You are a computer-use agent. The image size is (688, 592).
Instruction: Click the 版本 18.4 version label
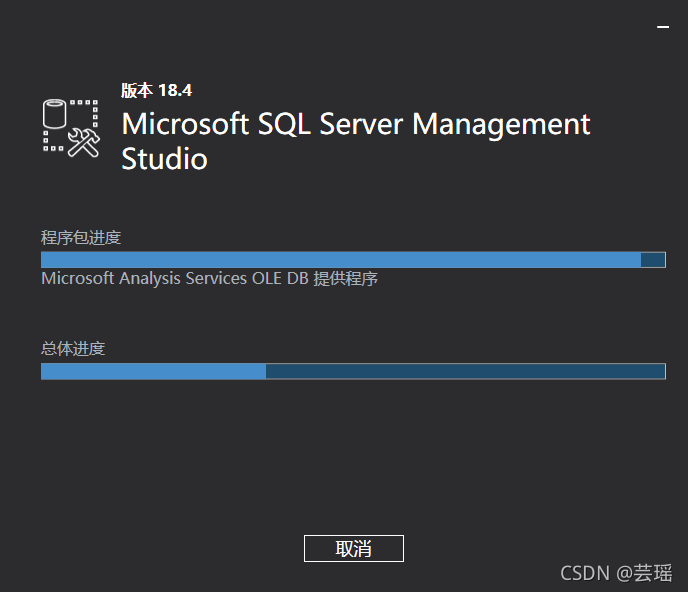[x=156, y=90]
